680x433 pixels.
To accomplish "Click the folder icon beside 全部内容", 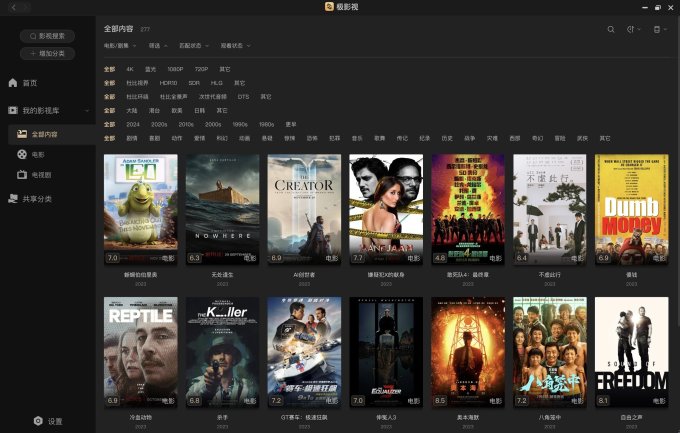I will [x=22, y=134].
